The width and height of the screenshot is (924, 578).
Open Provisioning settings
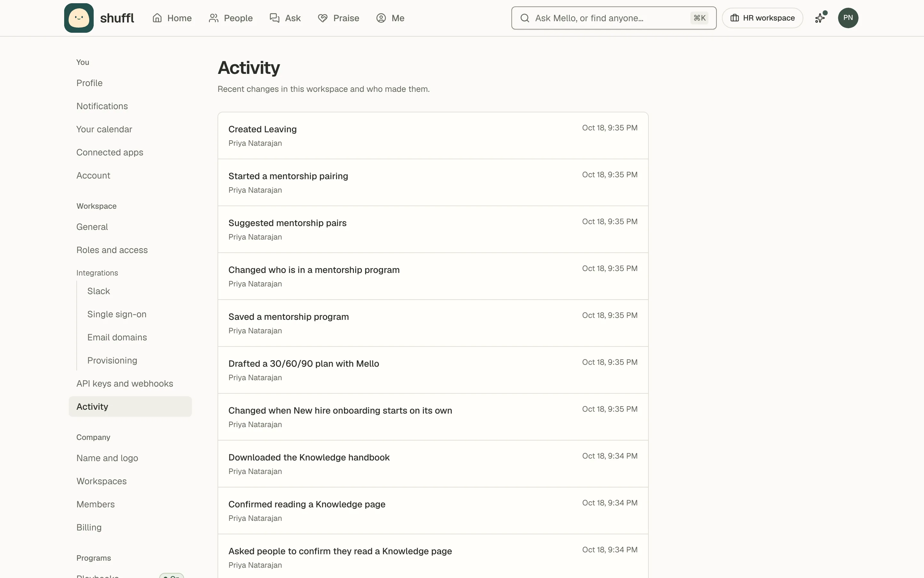tap(135, 361)
